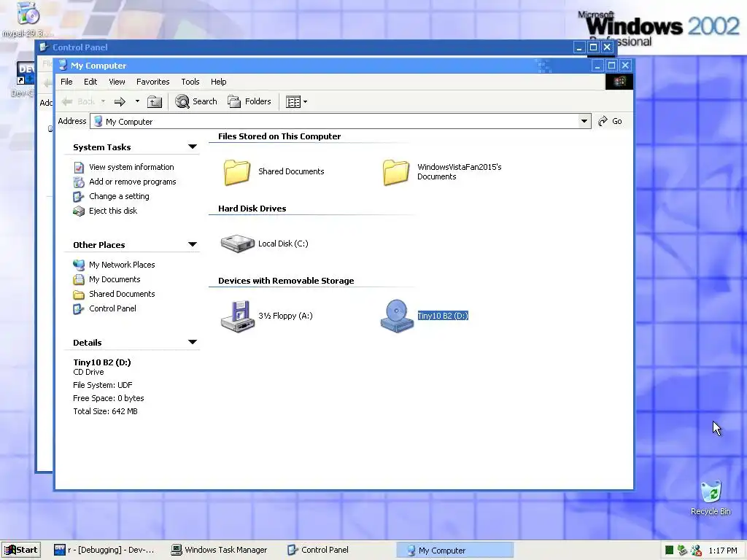The image size is (747, 560).
Task: Open the Favorites menu
Action: pos(153,82)
